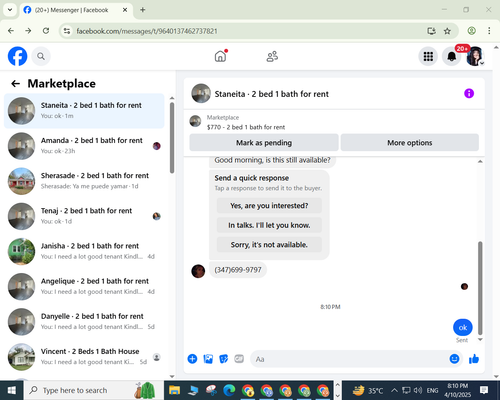Click the listing thumbnail beside Marketplace label
500x400 pixels.
pyautogui.click(x=195, y=121)
